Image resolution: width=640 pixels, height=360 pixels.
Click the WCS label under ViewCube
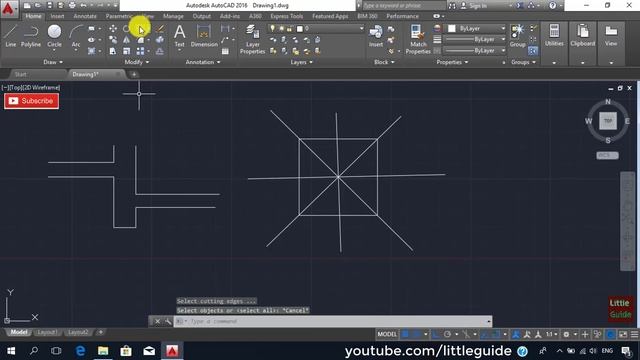[607, 156]
